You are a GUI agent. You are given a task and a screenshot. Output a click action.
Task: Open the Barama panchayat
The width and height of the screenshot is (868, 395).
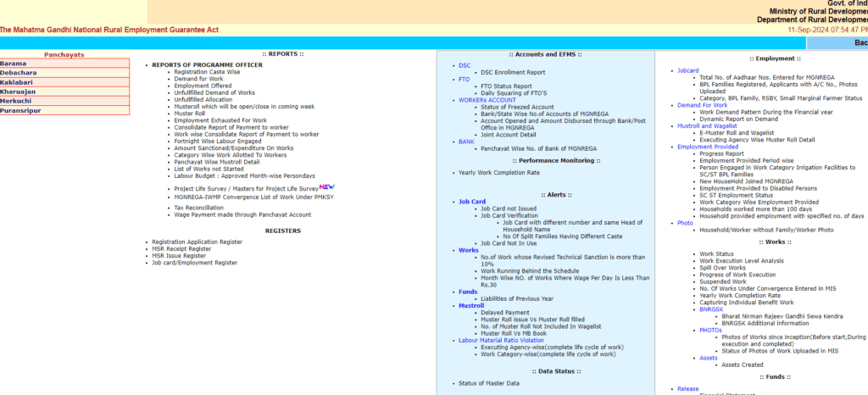coord(13,64)
